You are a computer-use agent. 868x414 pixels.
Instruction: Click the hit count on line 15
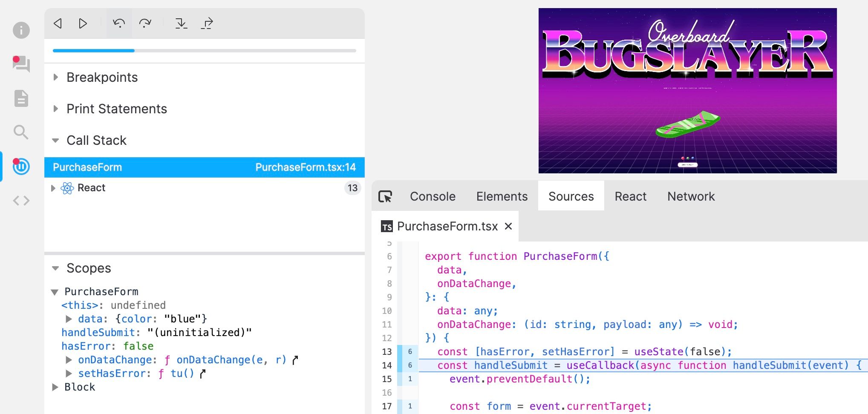[x=410, y=379]
